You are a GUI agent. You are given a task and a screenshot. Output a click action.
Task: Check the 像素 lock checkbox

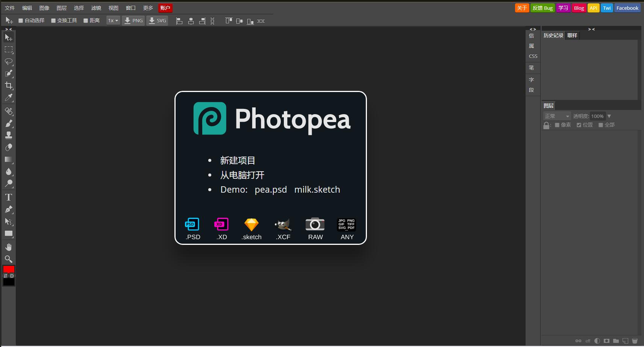557,125
